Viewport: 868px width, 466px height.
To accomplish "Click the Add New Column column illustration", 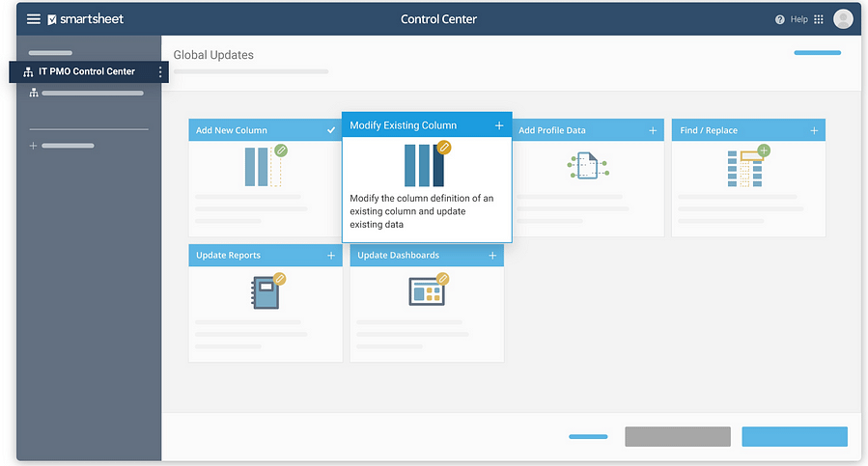I will [266, 166].
